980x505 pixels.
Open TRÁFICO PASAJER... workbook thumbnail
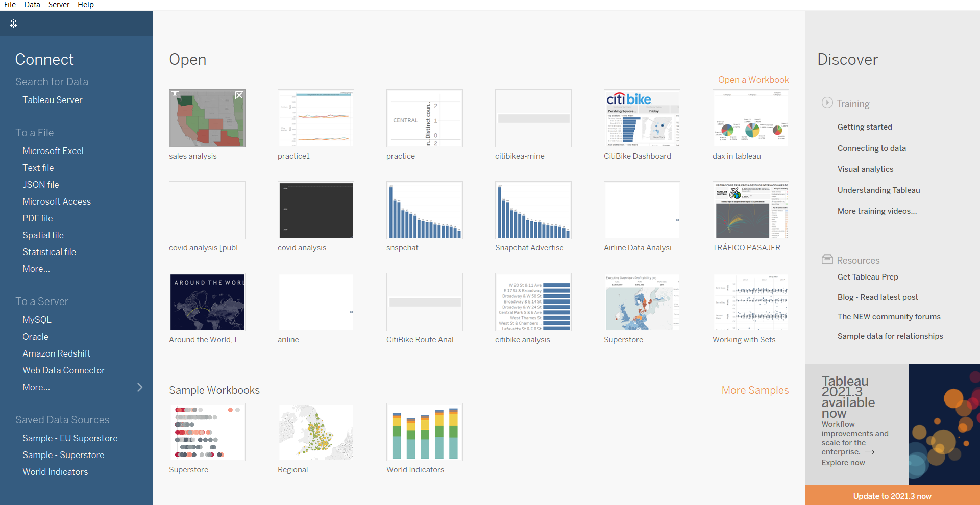(x=751, y=210)
